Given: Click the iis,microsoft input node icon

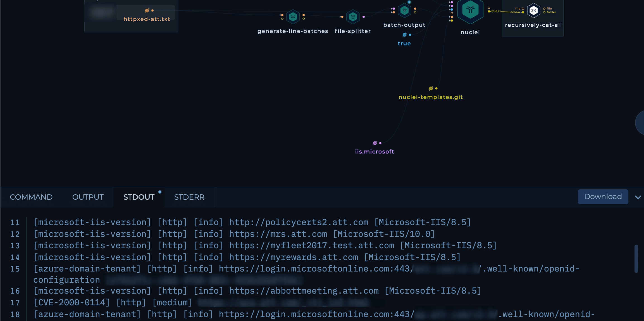Looking at the screenshot, I should coord(375,143).
